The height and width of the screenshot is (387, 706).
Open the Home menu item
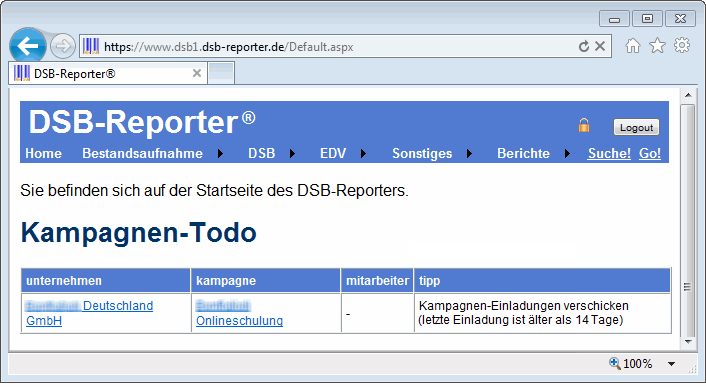[x=43, y=153]
